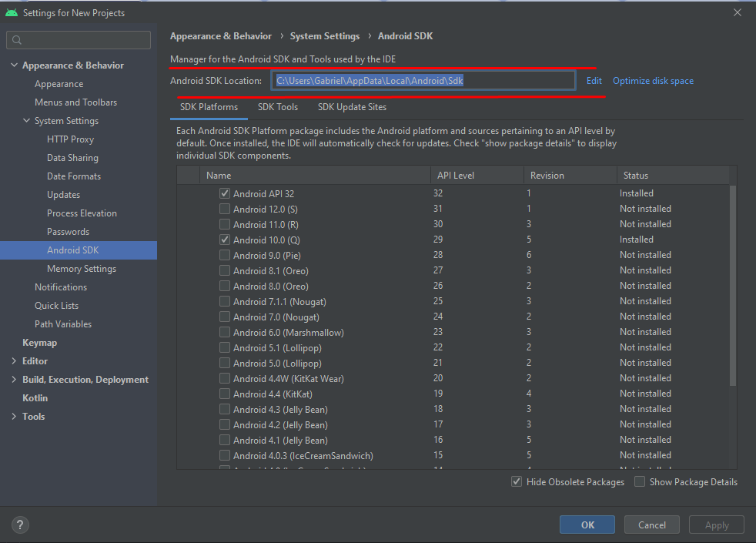This screenshot has height=543, width=756.
Task: Open Process Elevation settings
Action: pyautogui.click(x=82, y=213)
